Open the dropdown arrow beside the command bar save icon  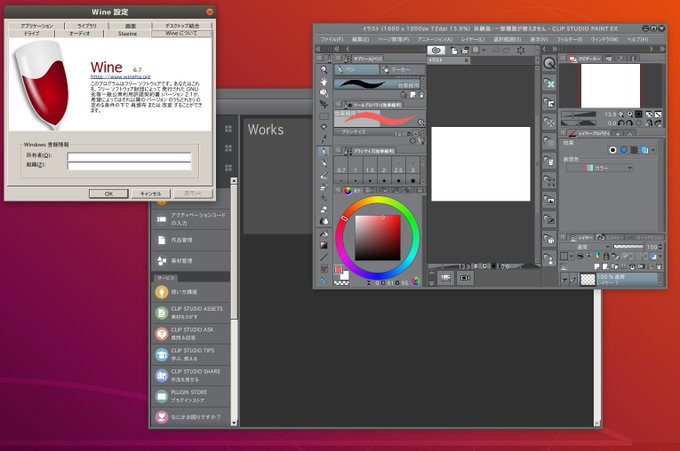click(x=484, y=50)
